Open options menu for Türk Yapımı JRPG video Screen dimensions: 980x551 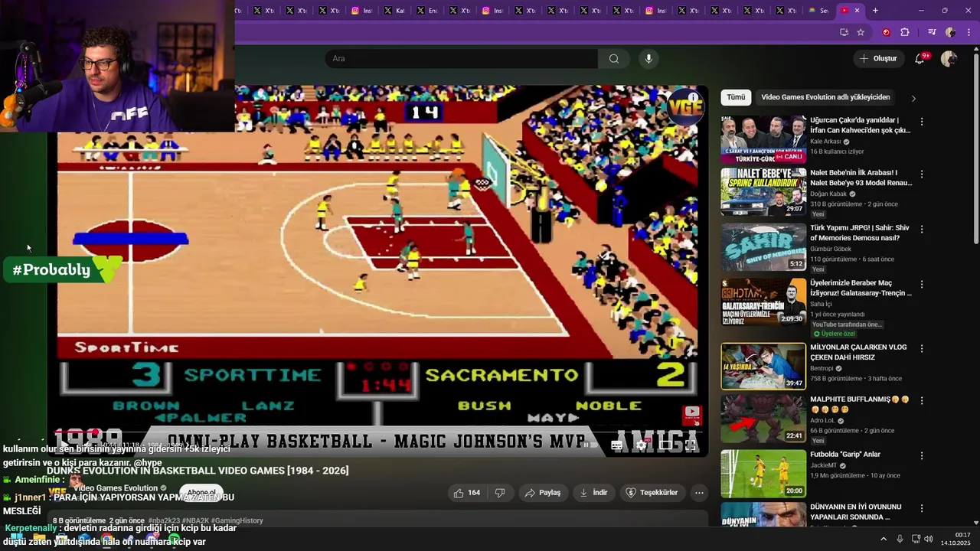[x=922, y=229]
